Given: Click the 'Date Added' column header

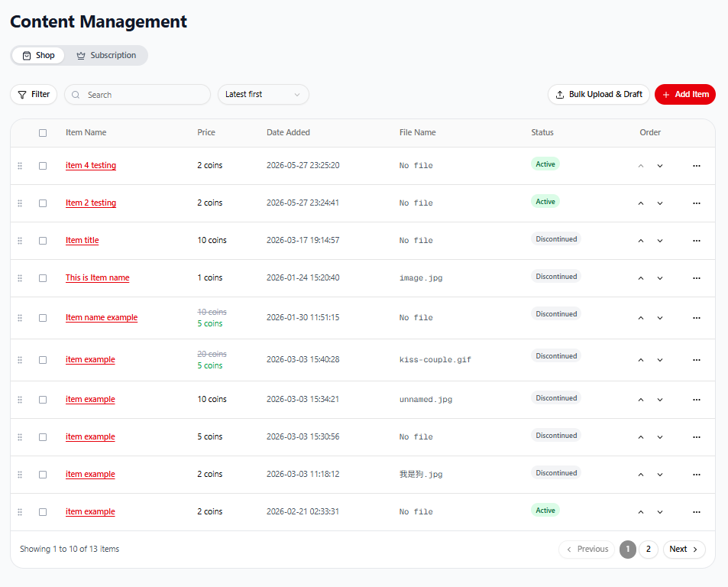Looking at the screenshot, I should click(x=288, y=132).
